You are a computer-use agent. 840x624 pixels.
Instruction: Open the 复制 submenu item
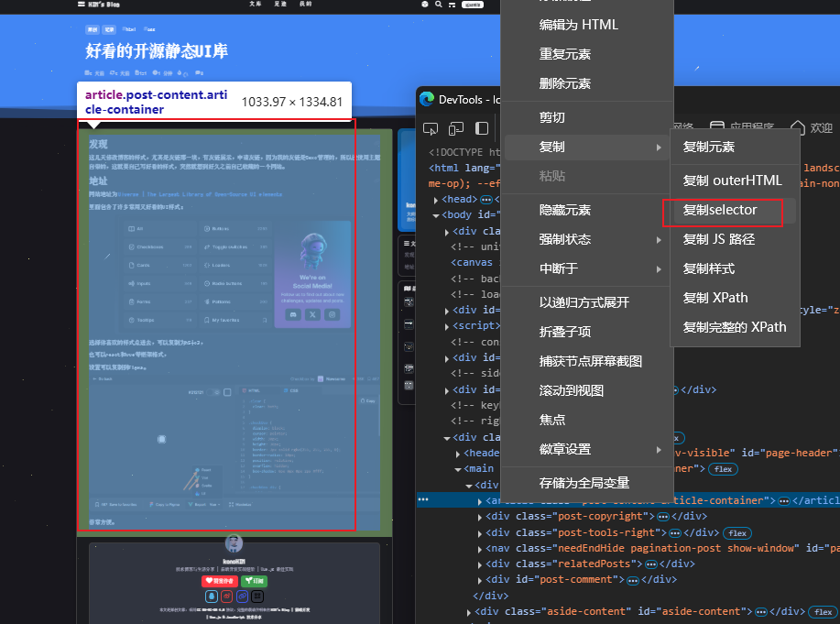[x=586, y=147]
